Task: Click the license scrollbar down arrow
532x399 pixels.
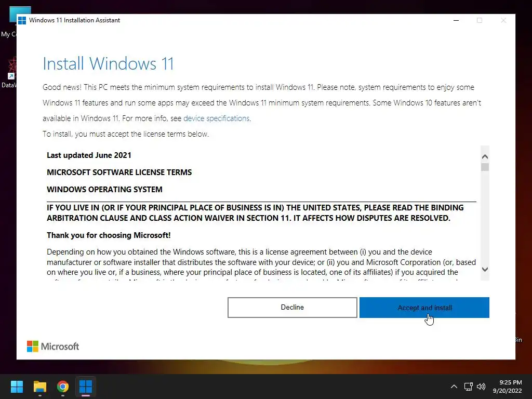Action: 485,270
